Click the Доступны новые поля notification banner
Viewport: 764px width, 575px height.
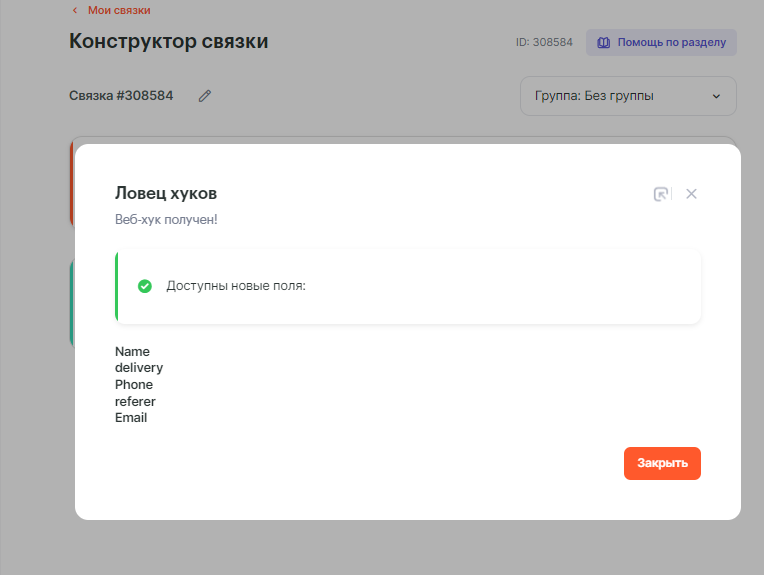408,286
